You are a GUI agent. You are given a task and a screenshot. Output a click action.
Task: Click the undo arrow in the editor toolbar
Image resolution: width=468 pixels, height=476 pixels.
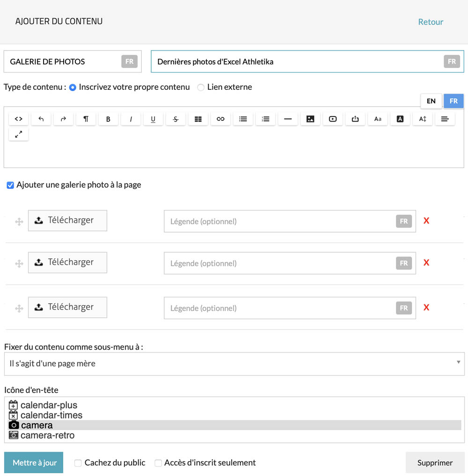click(41, 119)
